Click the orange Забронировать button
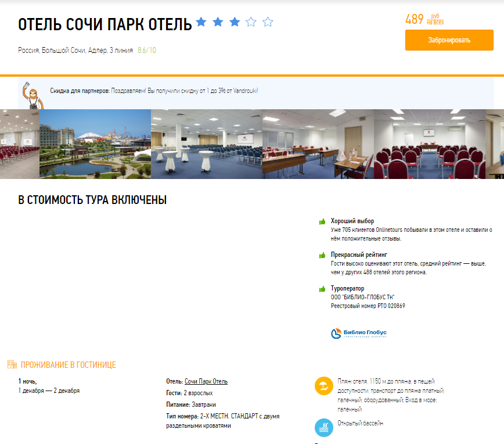Screen dimensions: 504x444 449,40
